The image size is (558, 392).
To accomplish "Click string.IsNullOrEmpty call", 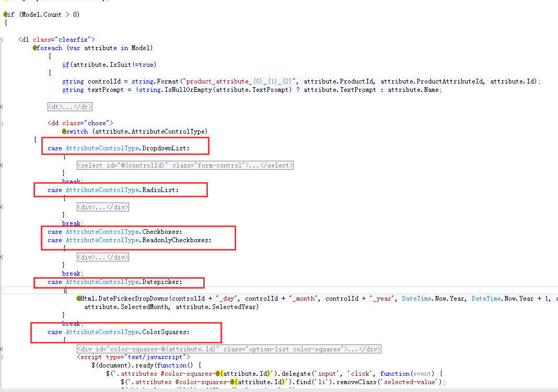I will pyautogui.click(x=176, y=90).
